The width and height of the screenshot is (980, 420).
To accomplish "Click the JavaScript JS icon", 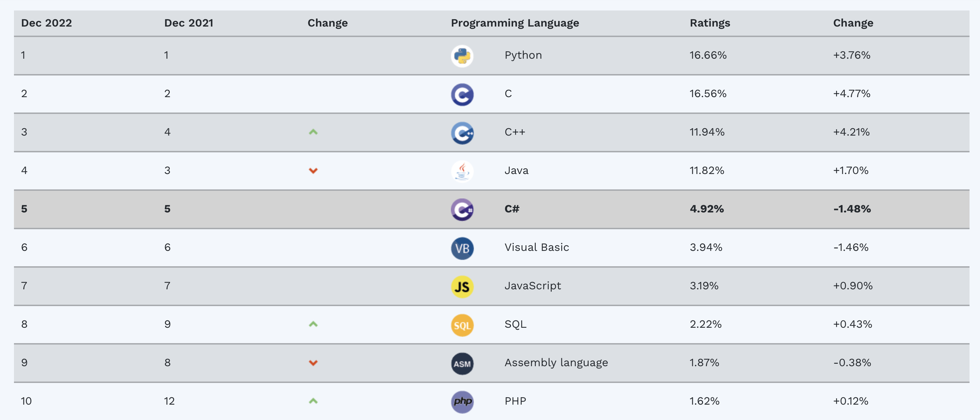I will click(462, 286).
